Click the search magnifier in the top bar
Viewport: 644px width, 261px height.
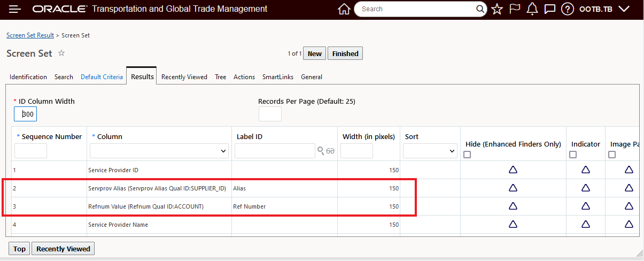pyautogui.click(x=480, y=9)
